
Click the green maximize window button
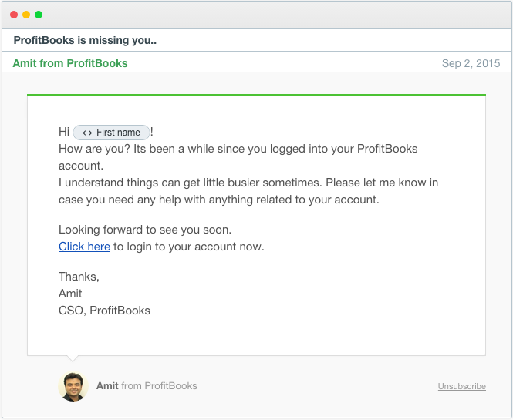tap(39, 15)
